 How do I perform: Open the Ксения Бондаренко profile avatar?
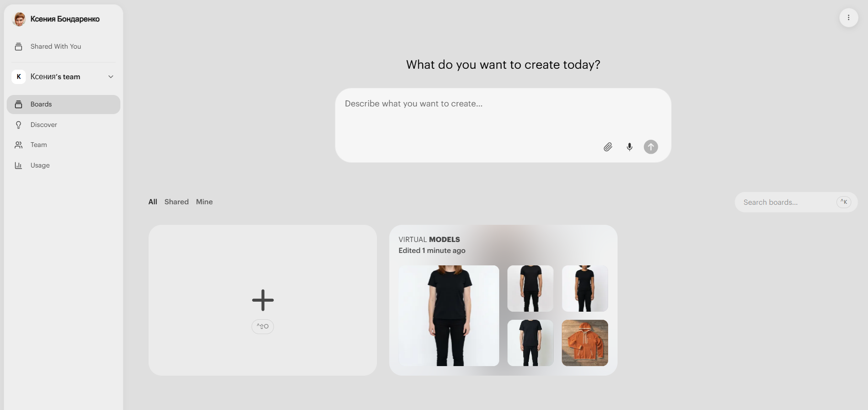tap(19, 19)
